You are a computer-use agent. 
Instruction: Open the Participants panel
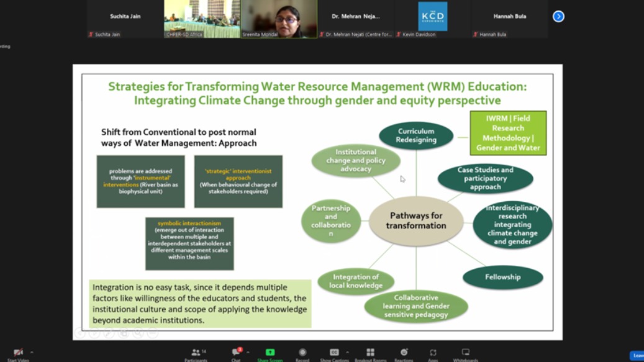(196, 353)
